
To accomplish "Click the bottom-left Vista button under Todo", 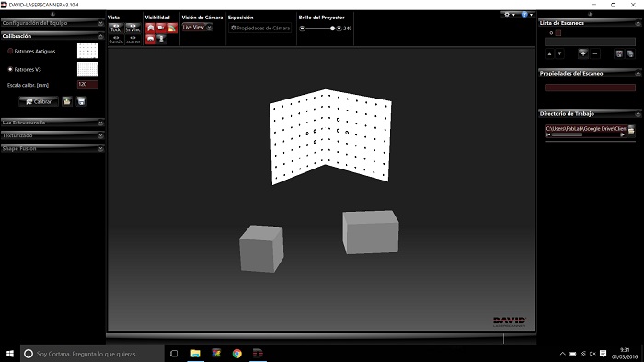I will tap(116, 40).
